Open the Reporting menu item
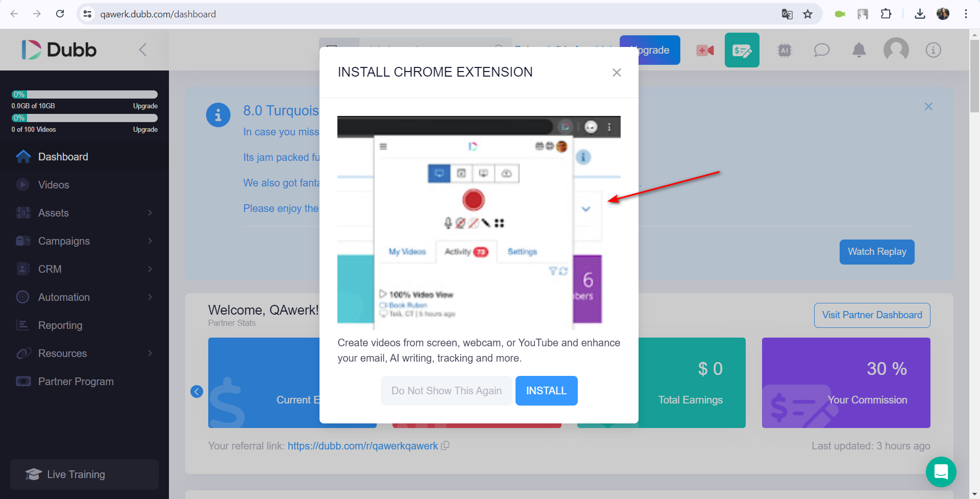The height and width of the screenshot is (499, 980). tap(84, 325)
